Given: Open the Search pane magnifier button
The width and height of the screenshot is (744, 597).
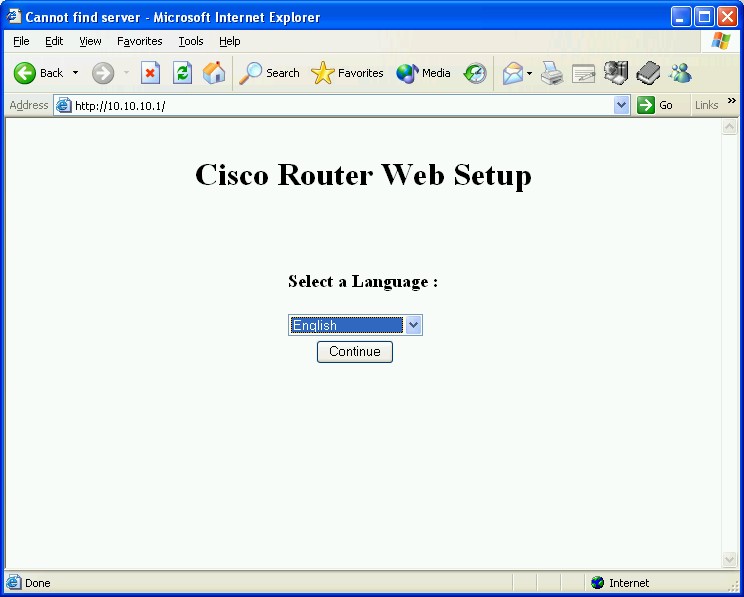Looking at the screenshot, I should click(x=269, y=73).
